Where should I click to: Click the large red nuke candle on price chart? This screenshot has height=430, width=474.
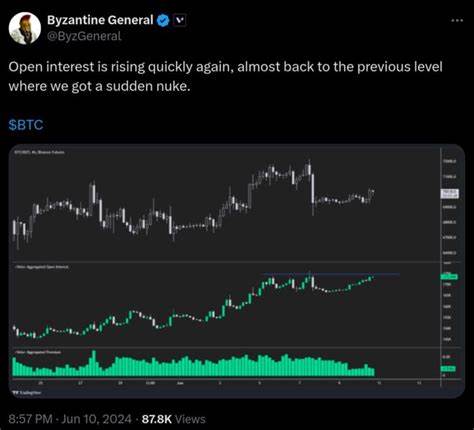tap(313, 191)
